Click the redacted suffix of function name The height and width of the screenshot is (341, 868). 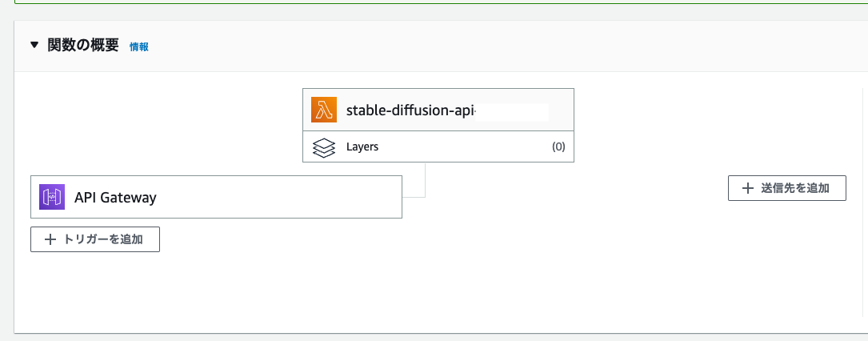coord(512,112)
